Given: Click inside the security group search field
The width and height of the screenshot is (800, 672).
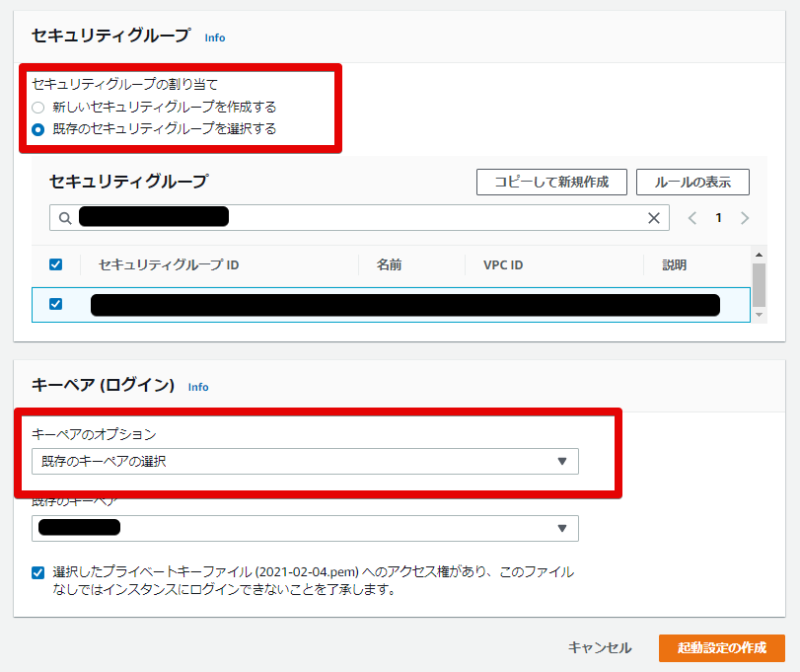Looking at the screenshot, I should [345, 217].
